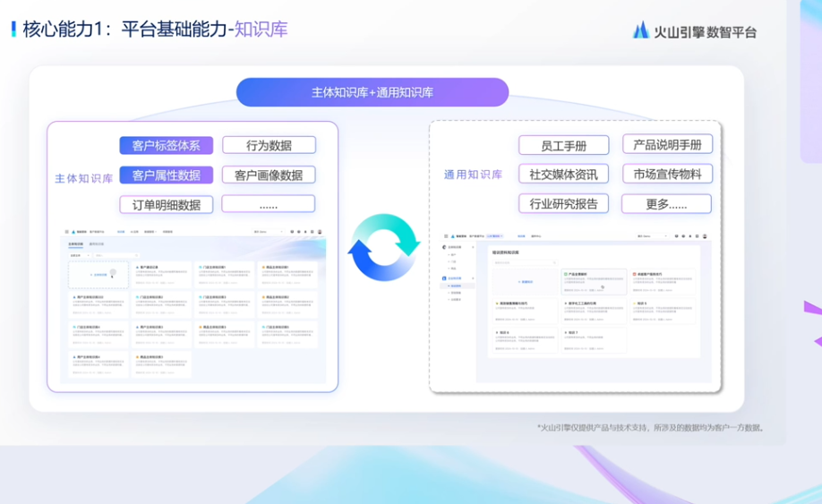The width and height of the screenshot is (822, 504).
Task: Switch to the second tab beside the underlined tab
Action: [97, 244]
